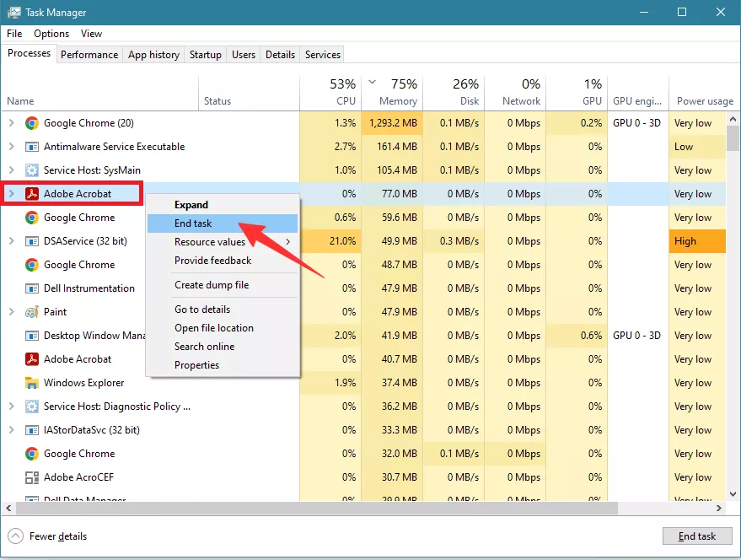Click the End task button
The width and height of the screenshot is (741, 560).
click(x=697, y=536)
